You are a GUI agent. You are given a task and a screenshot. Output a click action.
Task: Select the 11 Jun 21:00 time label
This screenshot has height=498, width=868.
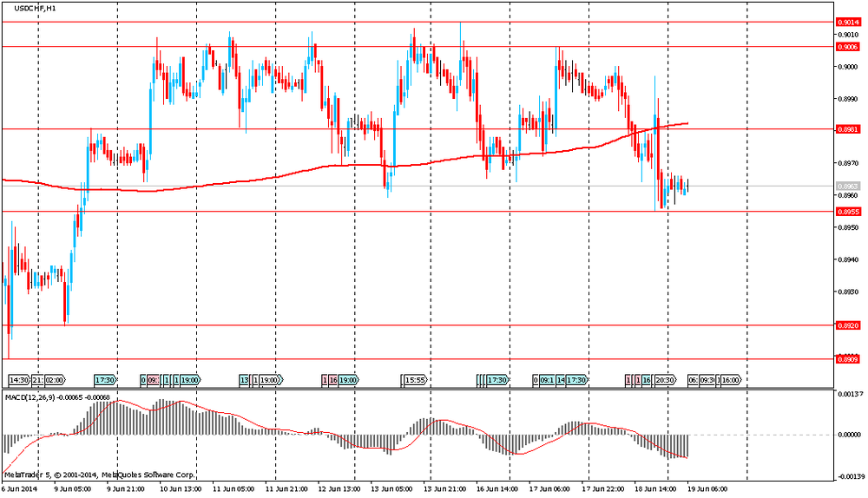[x=286, y=489]
